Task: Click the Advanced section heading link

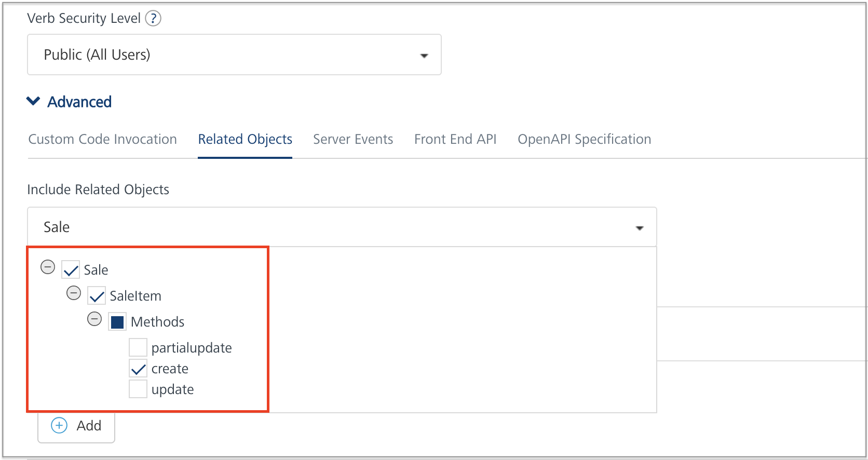Action: click(x=79, y=102)
